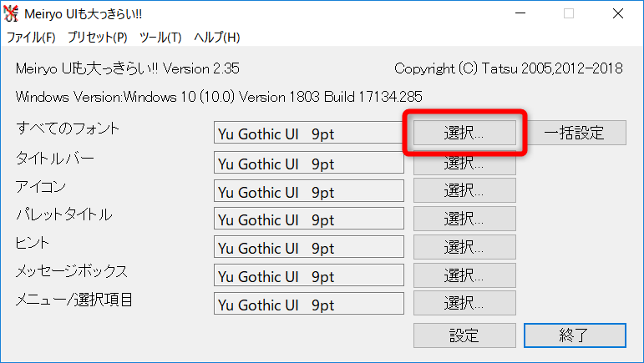Click 選択 button for アイコン font

point(464,190)
